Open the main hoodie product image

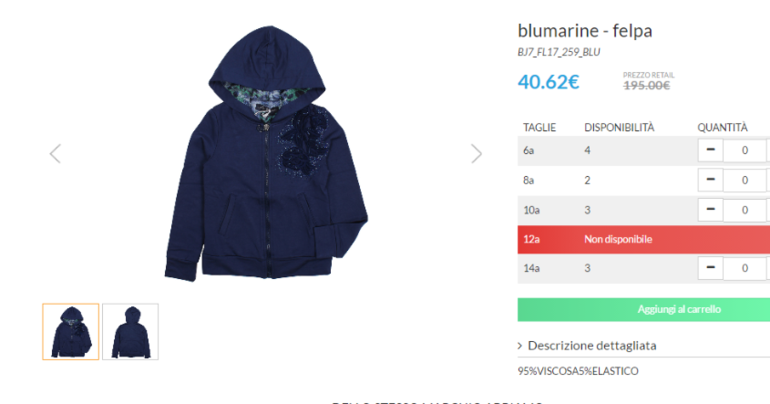pos(266,154)
